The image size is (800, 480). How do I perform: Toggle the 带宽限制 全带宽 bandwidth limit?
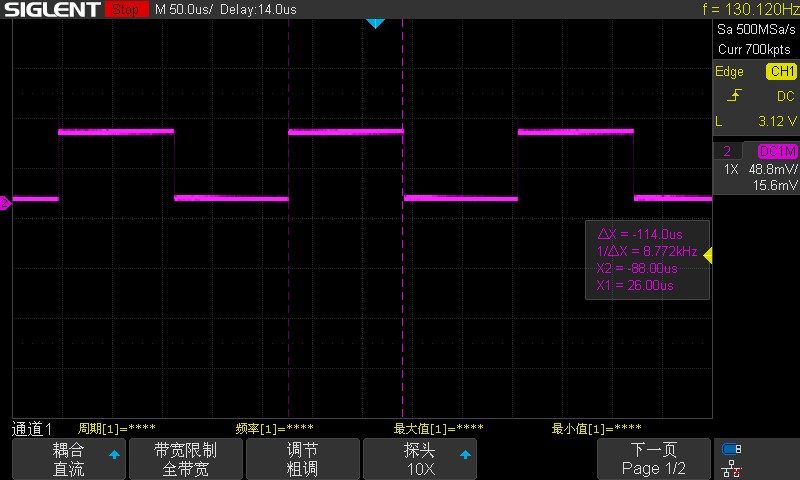click(186, 459)
